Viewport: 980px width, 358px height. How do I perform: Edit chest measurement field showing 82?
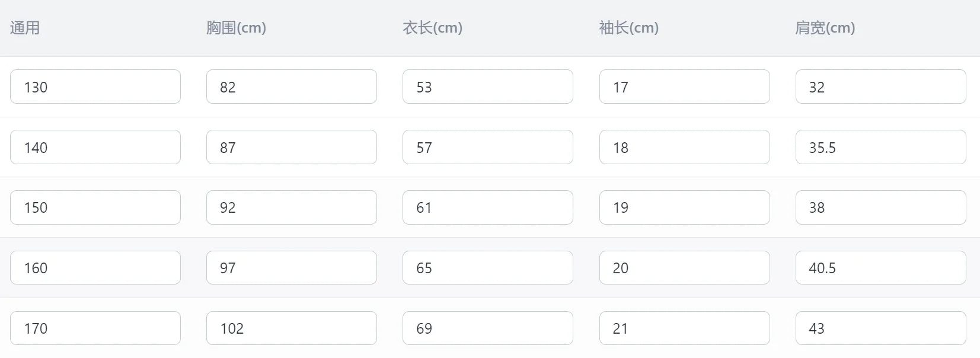pyautogui.click(x=291, y=87)
